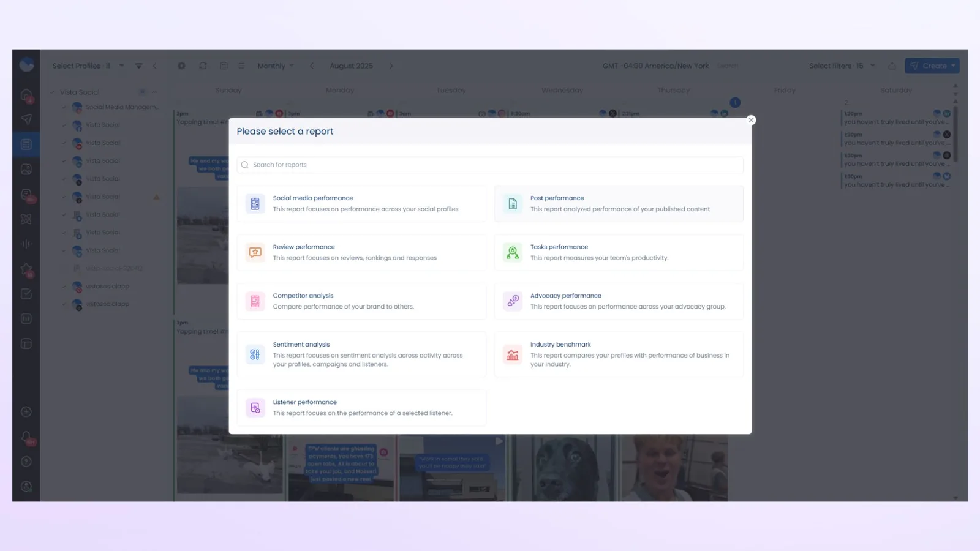The height and width of the screenshot is (551, 980).
Task: Close the report selection dialog
Action: click(x=751, y=120)
